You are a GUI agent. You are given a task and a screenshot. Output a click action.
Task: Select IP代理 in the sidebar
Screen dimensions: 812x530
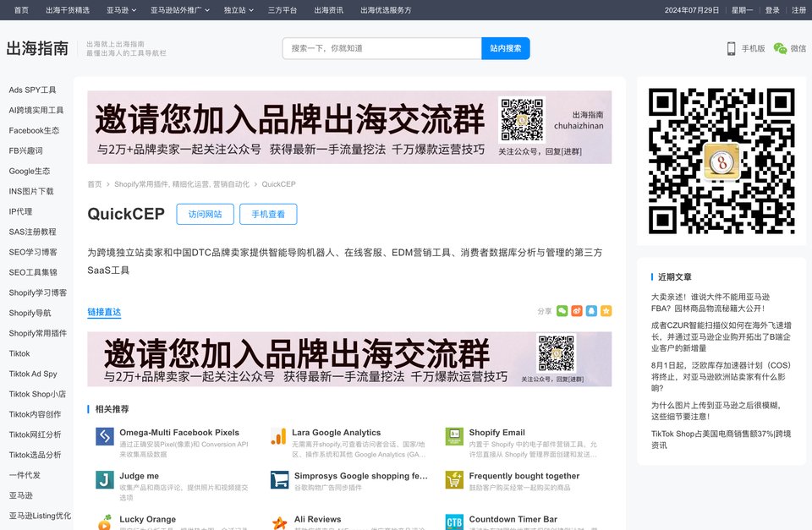pyautogui.click(x=20, y=211)
